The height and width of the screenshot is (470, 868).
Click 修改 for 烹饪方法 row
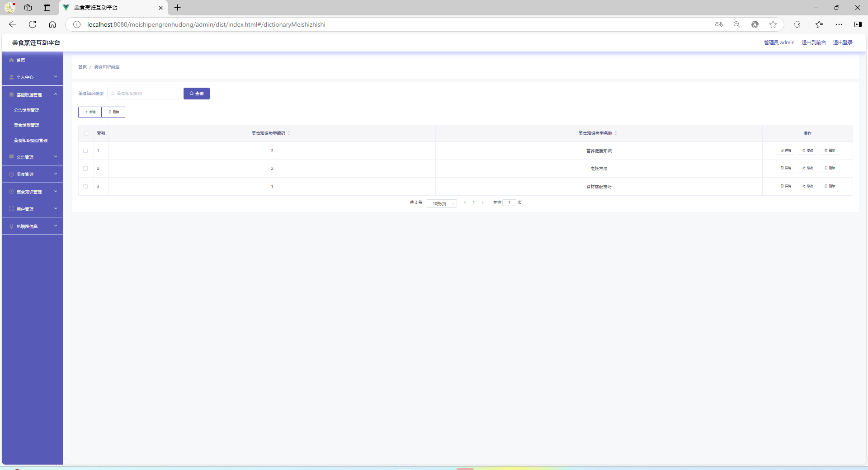point(808,168)
